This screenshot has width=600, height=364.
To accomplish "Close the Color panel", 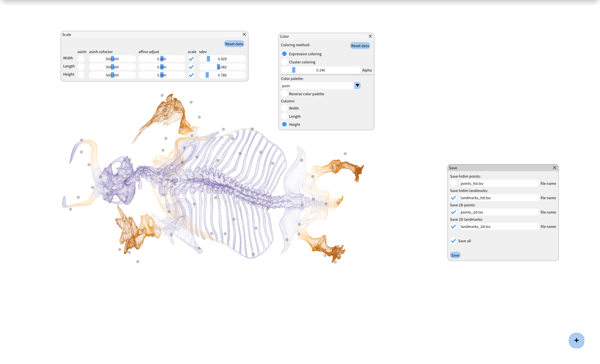I will (x=370, y=36).
